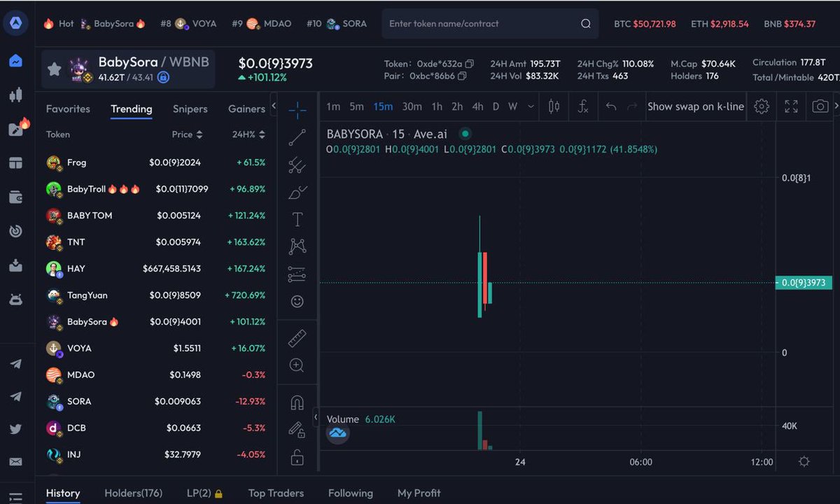The width and height of the screenshot is (840, 504).
Task: Expand more timeframe options dropdown
Action: pyautogui.click(x=531, y=106)
